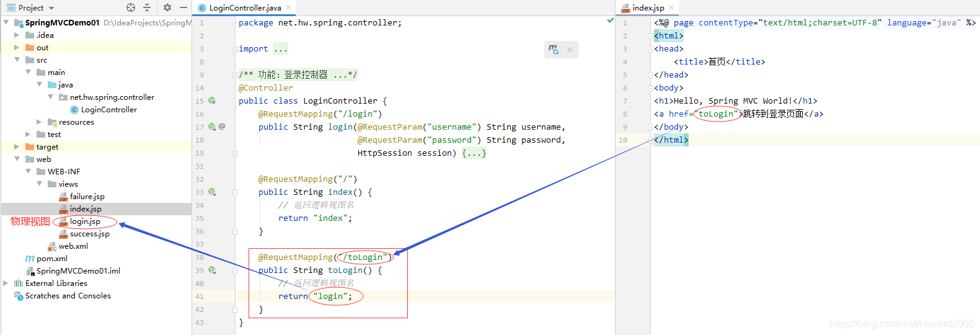Expand External Libraries node
980x335 pixels.
(x=6, y=284)
